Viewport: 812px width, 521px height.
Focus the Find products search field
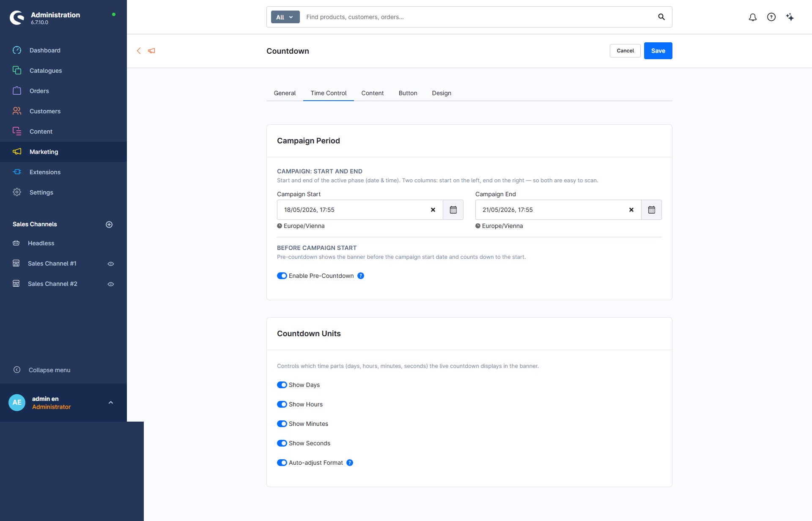coord(478,17)
